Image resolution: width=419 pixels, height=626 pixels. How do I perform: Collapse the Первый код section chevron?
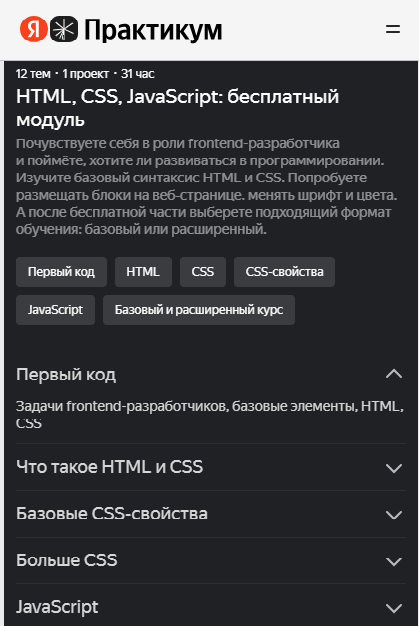point(394,374)
